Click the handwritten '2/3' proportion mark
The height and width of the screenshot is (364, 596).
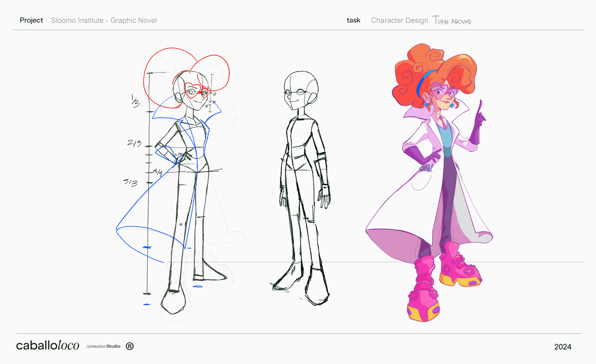134,143
